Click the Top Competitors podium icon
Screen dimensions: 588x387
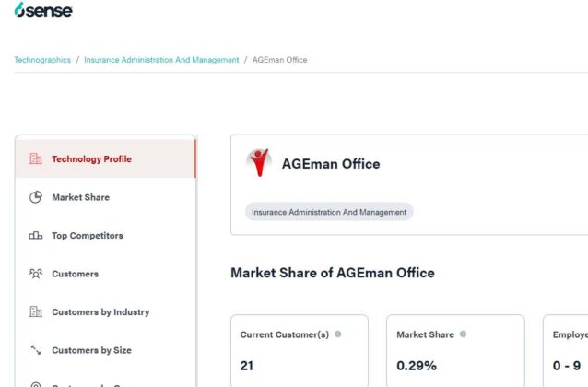(x=36, y=236)
